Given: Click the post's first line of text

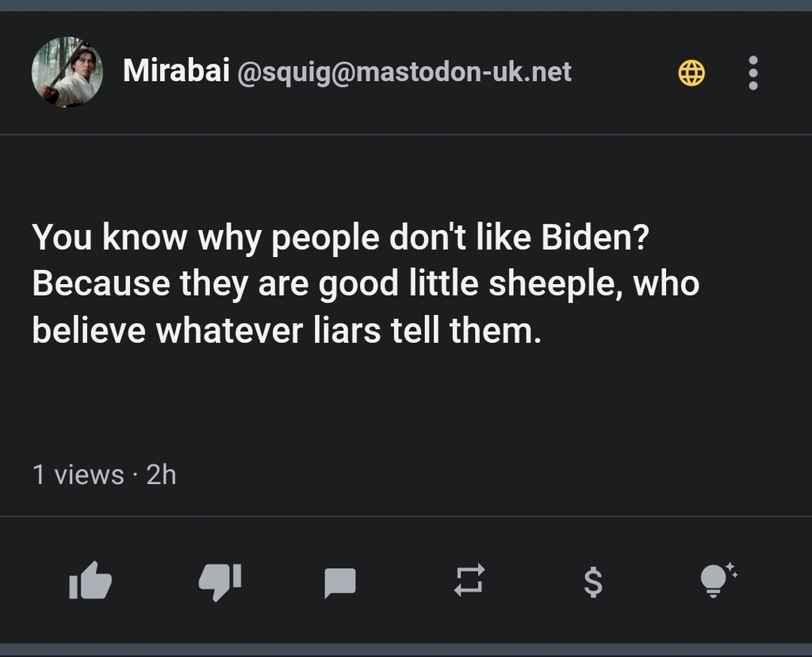Looking at the screenshot, I should [x=341, y=238].
